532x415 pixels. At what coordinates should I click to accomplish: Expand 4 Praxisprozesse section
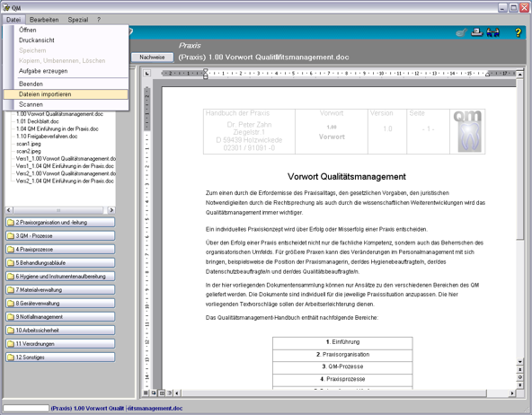pos(60,249)
